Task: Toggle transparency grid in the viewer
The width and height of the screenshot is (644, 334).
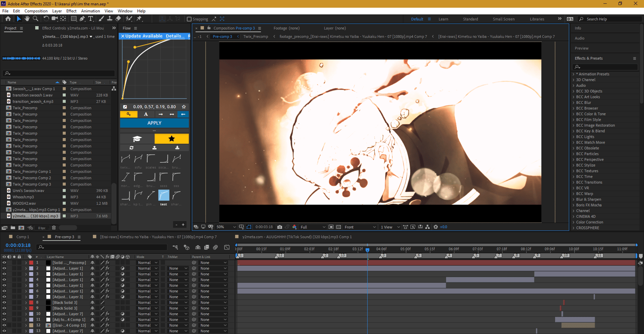Action: (339, 227)
